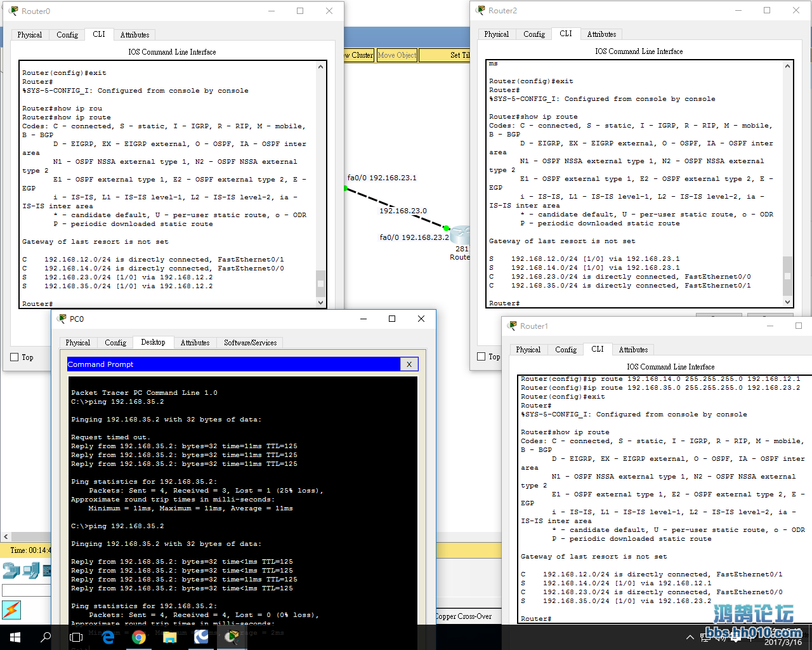Open Attributes tab in Router0 window
Viewport: 812px width, 650px height.
point(134,35)
